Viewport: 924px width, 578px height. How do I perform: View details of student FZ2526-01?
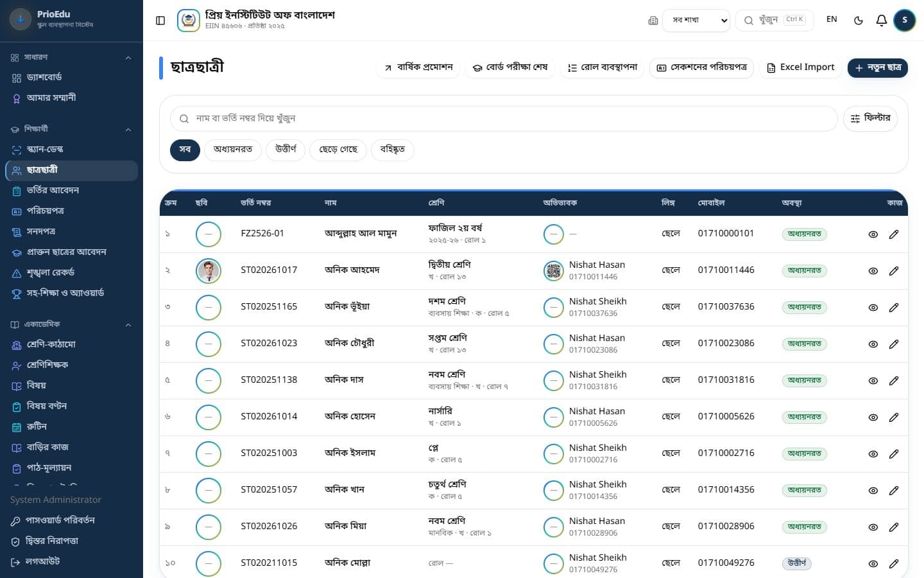[873, 234]
